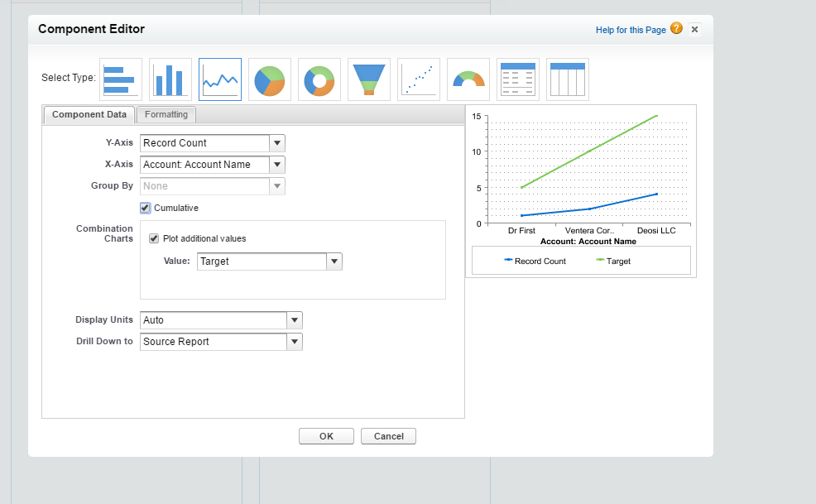Click the OK button

pyautogui.click(x=326, y=436)
